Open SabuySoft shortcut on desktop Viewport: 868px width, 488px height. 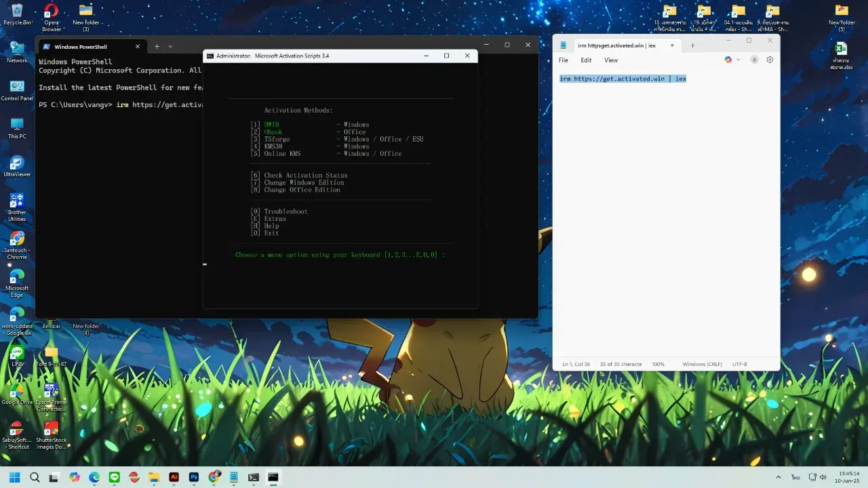click(17, 434)
